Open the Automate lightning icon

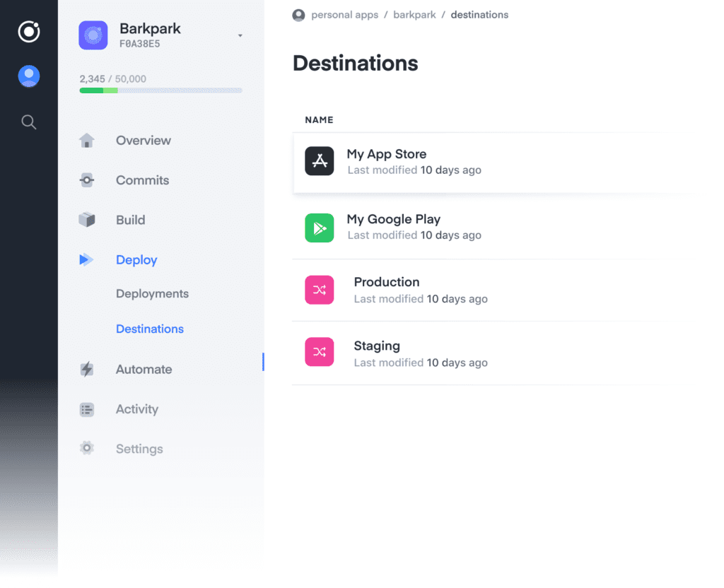86,368
